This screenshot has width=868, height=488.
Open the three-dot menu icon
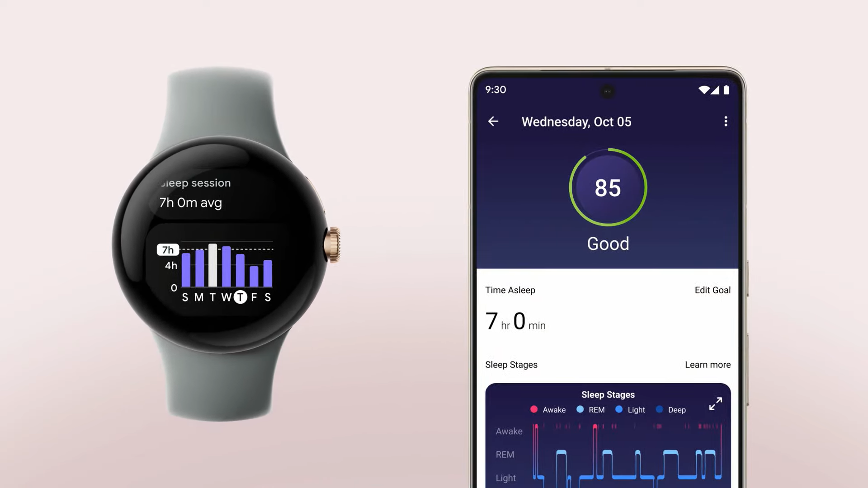[x=726, y=122]
